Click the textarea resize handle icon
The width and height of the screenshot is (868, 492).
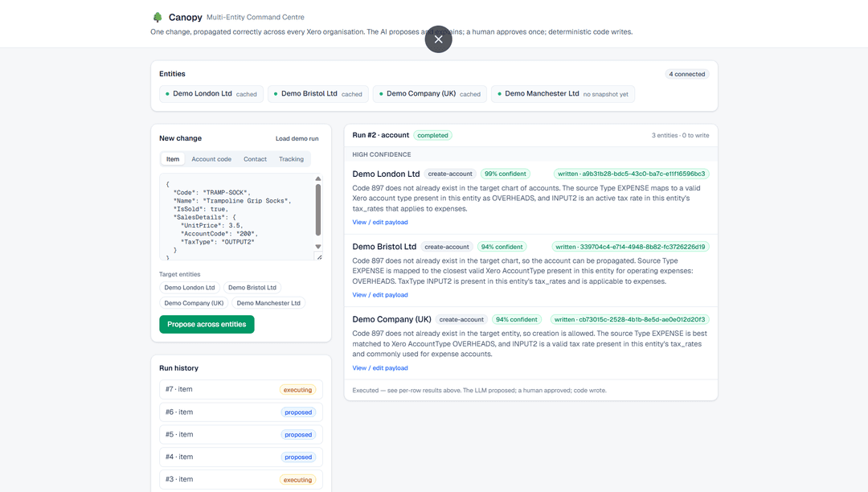(x=319, y=256)
